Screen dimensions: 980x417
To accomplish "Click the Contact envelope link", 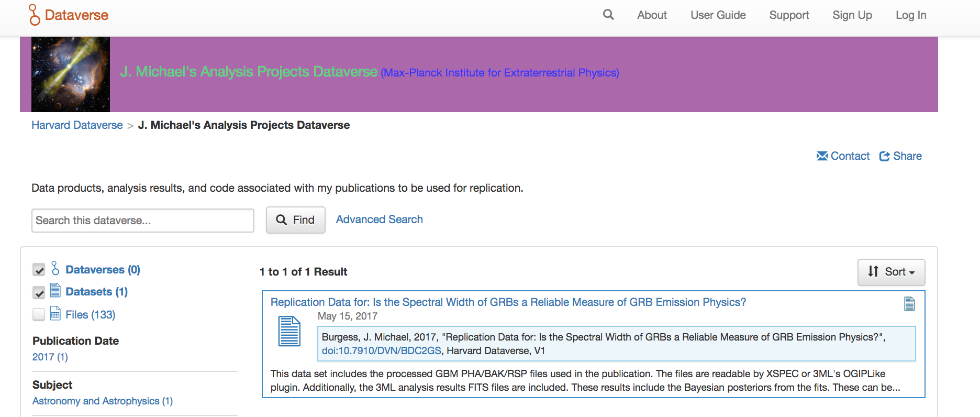I will click(843, 156).
